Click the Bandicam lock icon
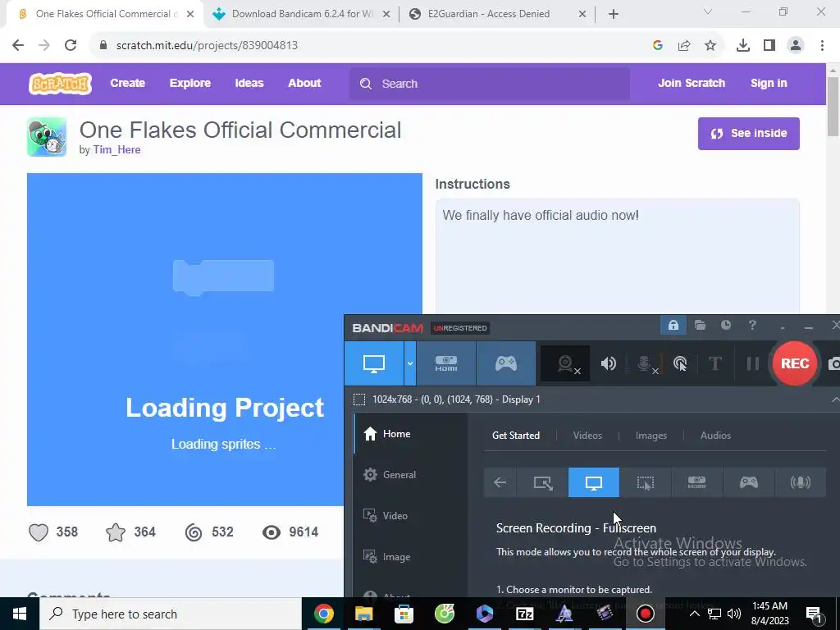Screen dimensions: 840x630 coord(673,325)
